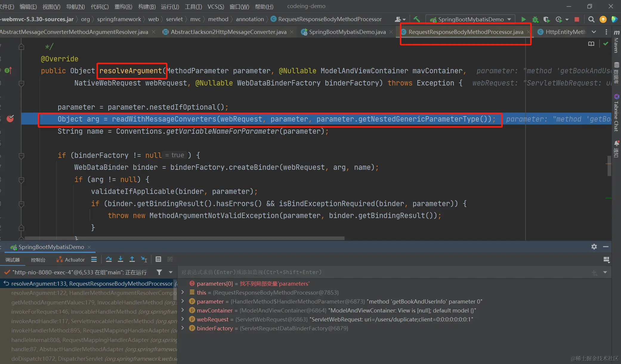This screenshot has width=621, height=364.
Task: Toggle the breakpoint on the readWithMessageConverters line
Action: [10, 119]
